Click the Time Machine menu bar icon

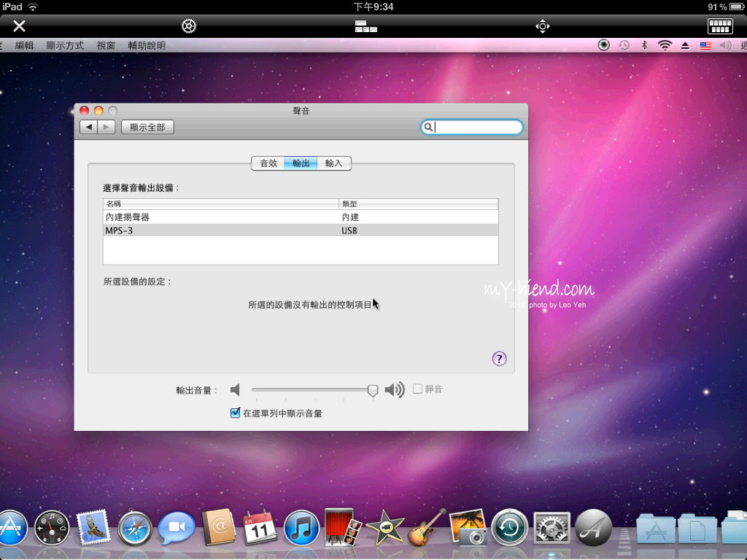624,45
